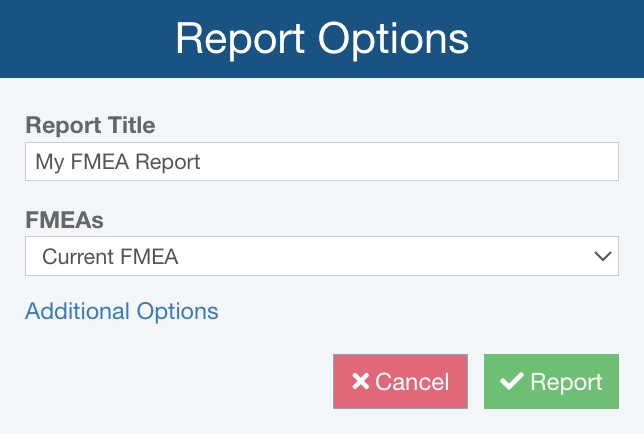The height and width of the screenshot is (434, 644).
Task: Click the FMEAs dropdown chevron arrow
Action: pos(602,256)
